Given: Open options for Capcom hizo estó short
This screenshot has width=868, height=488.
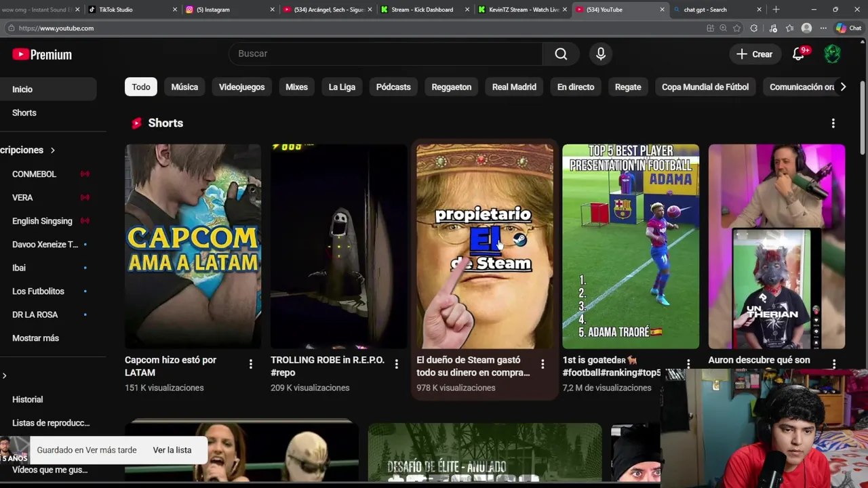Looking at the screenshot, I should tap(251, 364).
